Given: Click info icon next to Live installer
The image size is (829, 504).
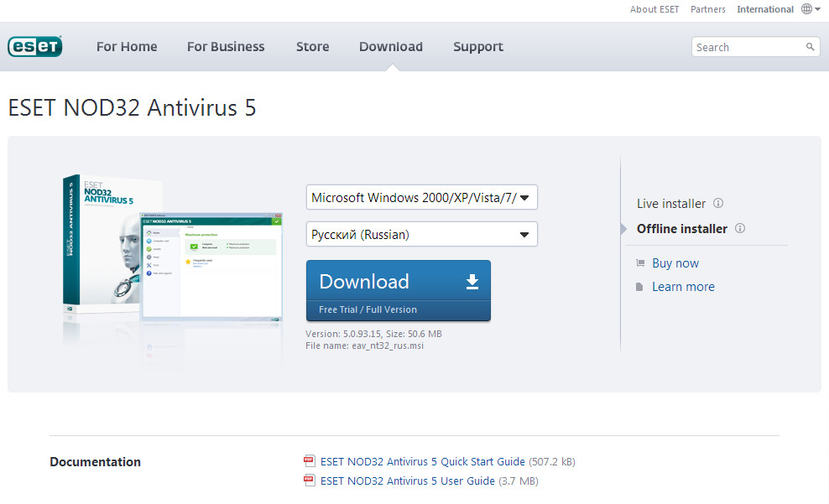Looking at the screenshot, I should (718, 203).
